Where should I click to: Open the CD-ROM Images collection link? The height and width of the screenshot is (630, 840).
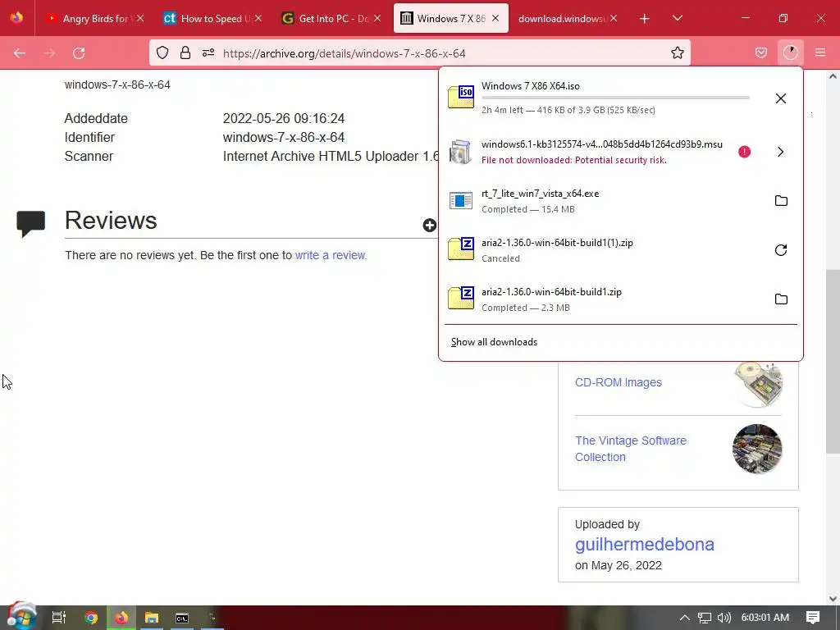click(619, 382)
